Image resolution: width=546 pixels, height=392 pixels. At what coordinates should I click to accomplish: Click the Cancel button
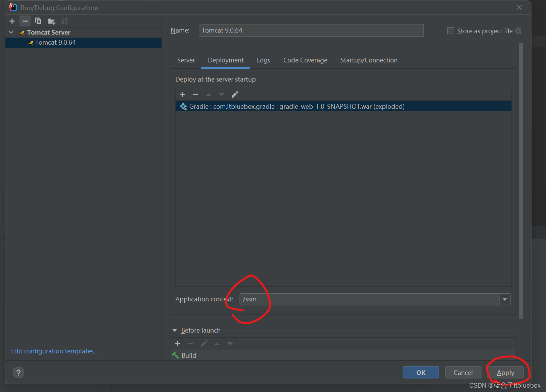[463, 373]
